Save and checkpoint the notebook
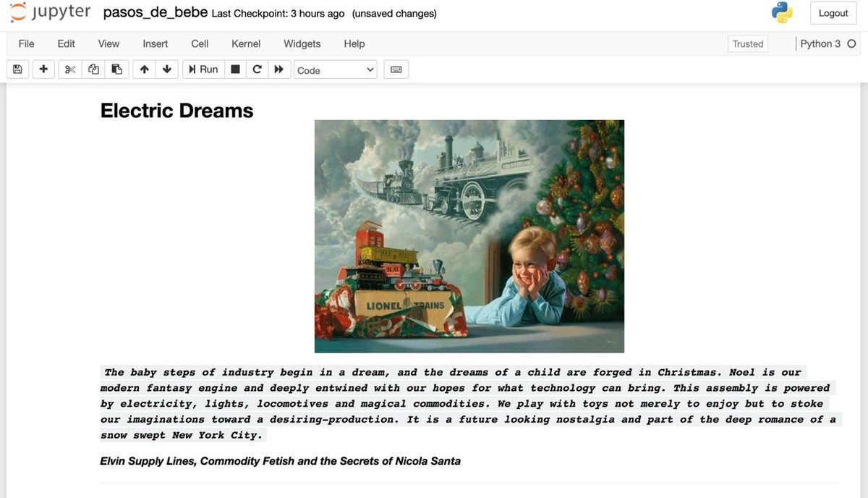The image size is (868, 498). point(17,69)
